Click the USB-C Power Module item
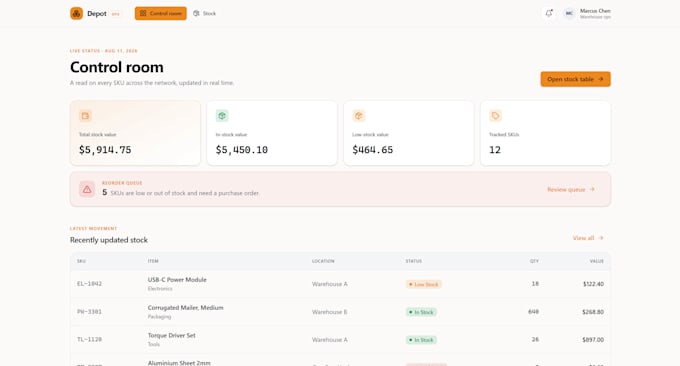 [x=177, y=280]
